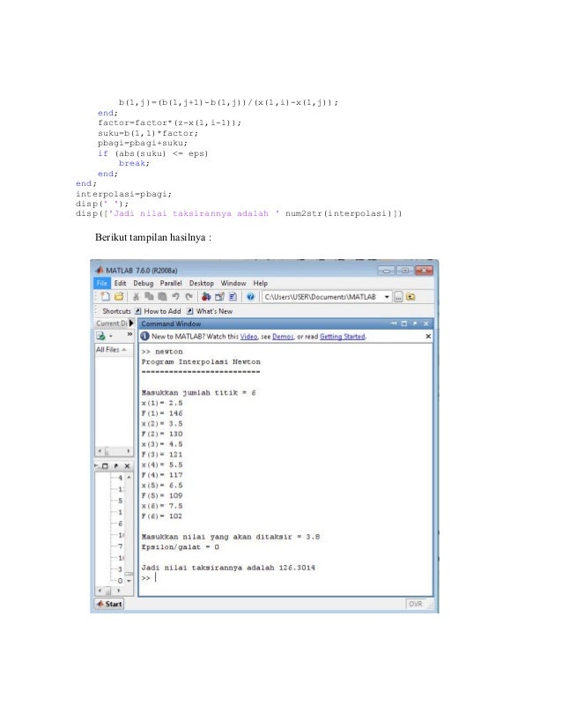
Task: Open a file with the folder icon
Action: point(119,297)
